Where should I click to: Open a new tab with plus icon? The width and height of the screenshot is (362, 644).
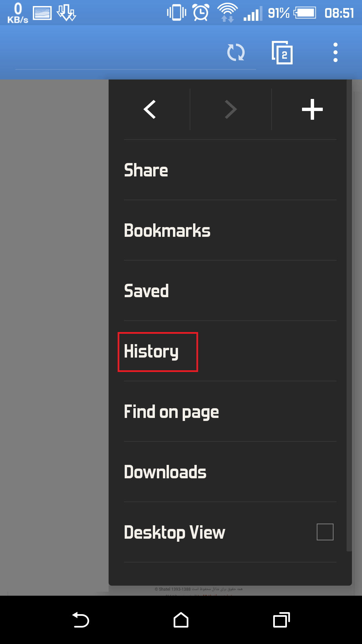pos(312,109)
